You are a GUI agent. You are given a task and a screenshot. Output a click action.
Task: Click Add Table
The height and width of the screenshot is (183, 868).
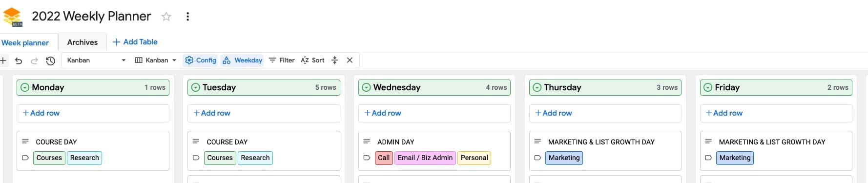[x=135, y=42]
